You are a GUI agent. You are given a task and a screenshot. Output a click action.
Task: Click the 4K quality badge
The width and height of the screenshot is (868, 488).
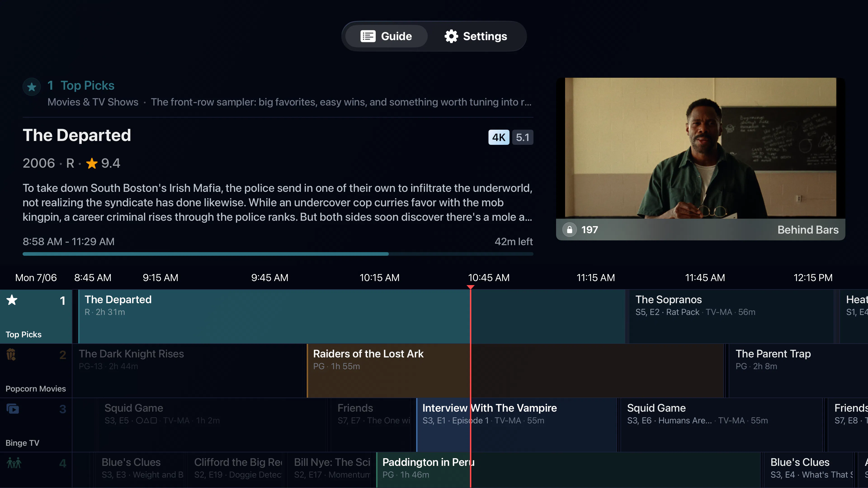(499, 137)
